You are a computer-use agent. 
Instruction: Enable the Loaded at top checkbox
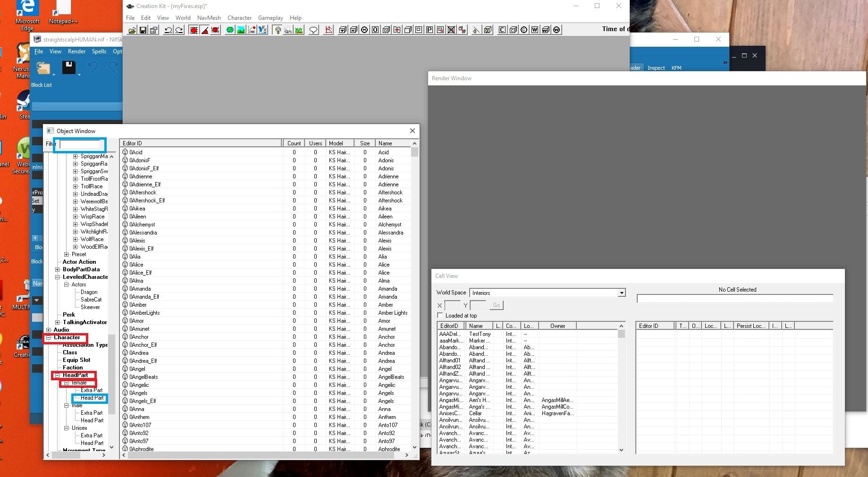click(440, 315)
